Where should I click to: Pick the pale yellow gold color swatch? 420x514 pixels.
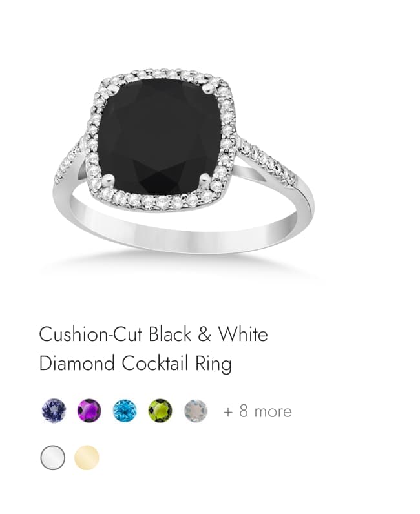(x=87, y=457)
